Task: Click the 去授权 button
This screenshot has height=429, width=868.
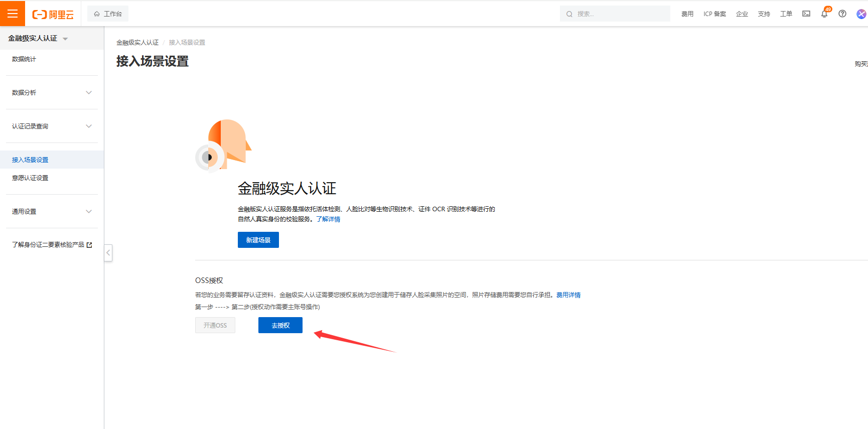Action: tap(280, 325)
